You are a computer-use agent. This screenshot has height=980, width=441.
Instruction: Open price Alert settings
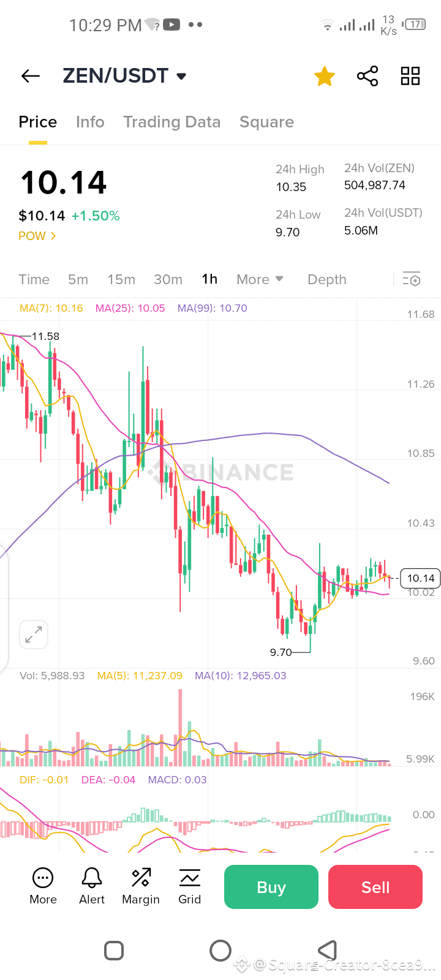point(92,886)
